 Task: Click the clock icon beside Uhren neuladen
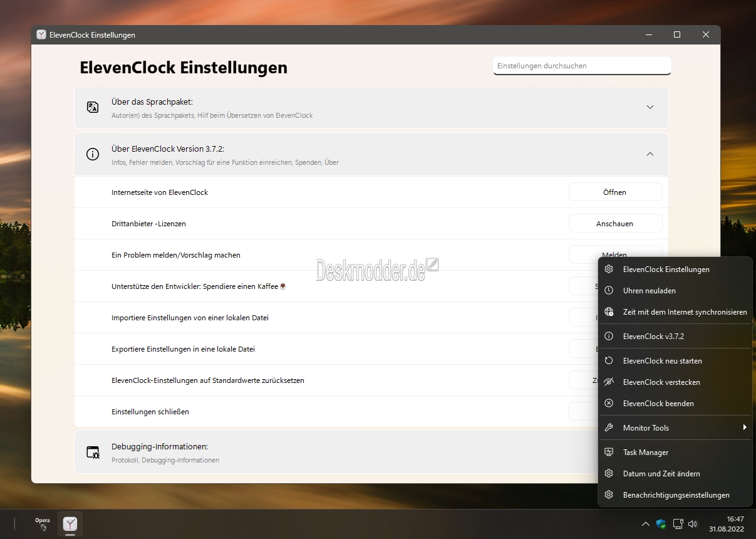[609, 291]
